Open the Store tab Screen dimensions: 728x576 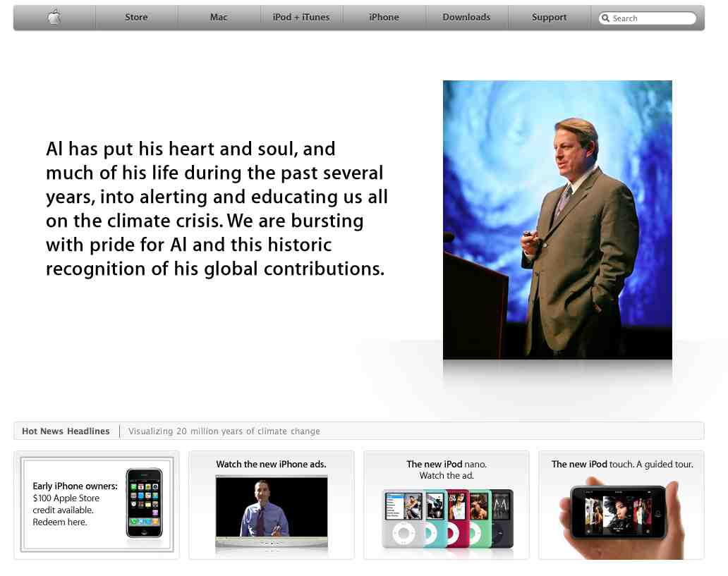click(136, 17)
